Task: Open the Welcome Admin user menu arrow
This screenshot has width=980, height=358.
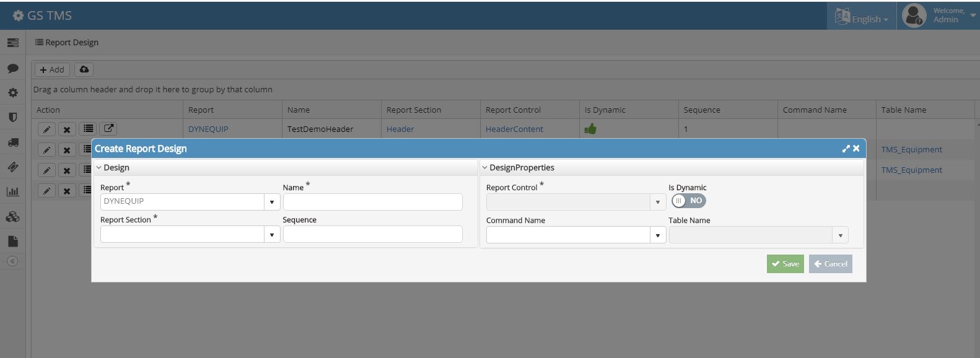Action: tap(973, 15)
